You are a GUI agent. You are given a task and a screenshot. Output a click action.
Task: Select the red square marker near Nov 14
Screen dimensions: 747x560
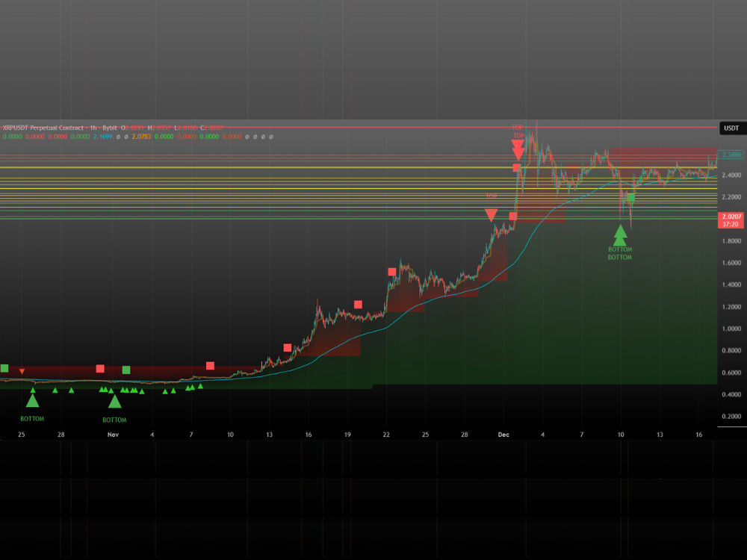point(288,348)
